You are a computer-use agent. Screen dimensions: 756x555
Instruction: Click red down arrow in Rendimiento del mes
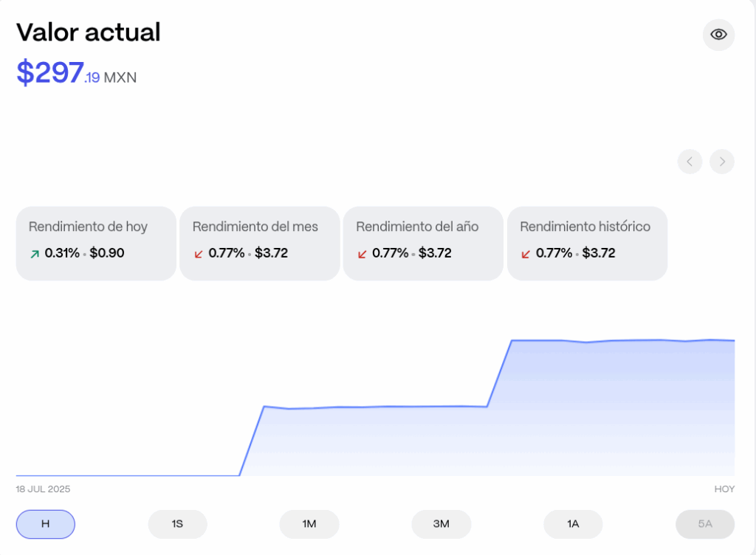click(x=198, y=254)
